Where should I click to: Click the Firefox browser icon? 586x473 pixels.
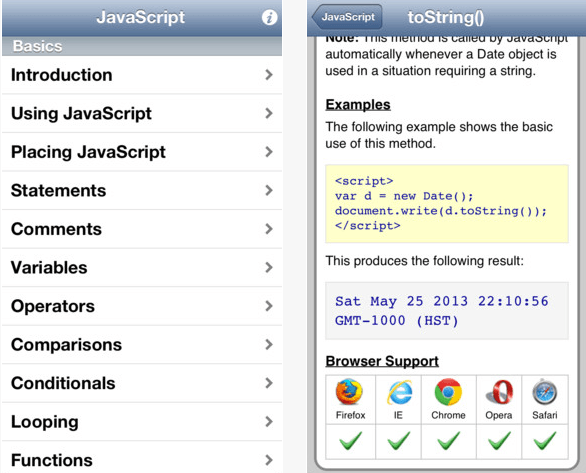(x=349, y=392)
